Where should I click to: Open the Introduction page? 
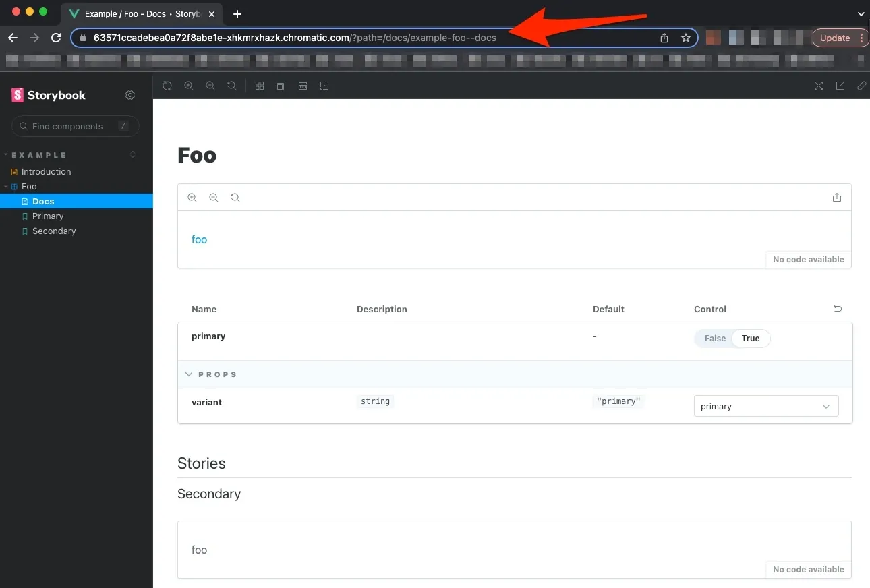[x=47, y=171]
